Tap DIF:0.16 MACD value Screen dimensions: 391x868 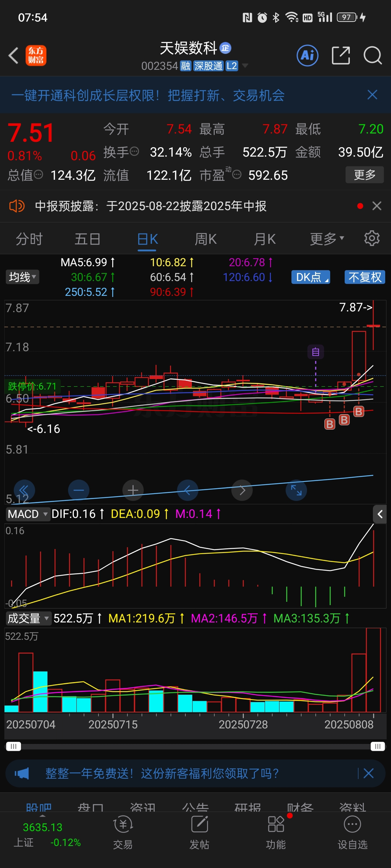[77, 514]
